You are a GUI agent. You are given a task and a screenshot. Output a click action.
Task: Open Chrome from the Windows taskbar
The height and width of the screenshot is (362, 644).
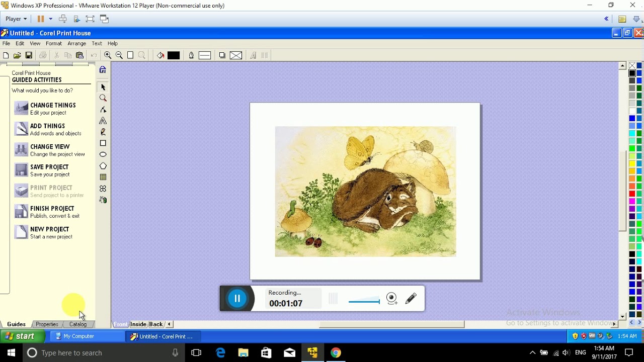pos(336,353)
